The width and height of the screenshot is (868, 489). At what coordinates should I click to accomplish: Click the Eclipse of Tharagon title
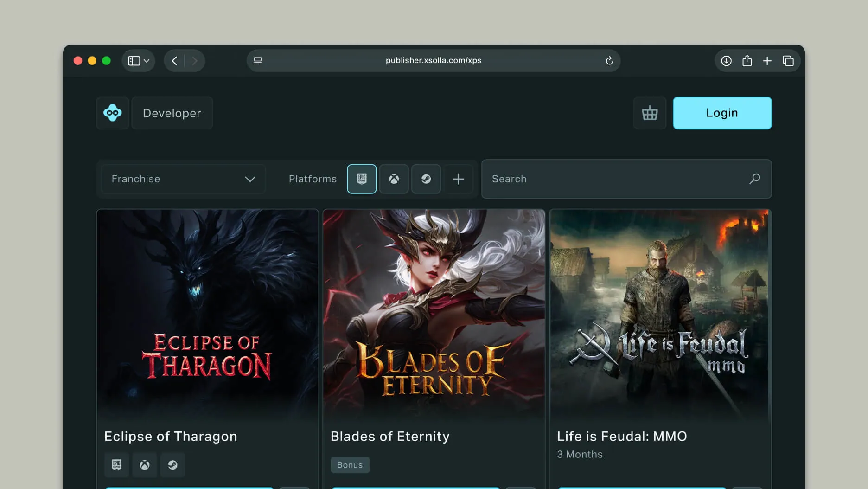(x=171, y=436)
